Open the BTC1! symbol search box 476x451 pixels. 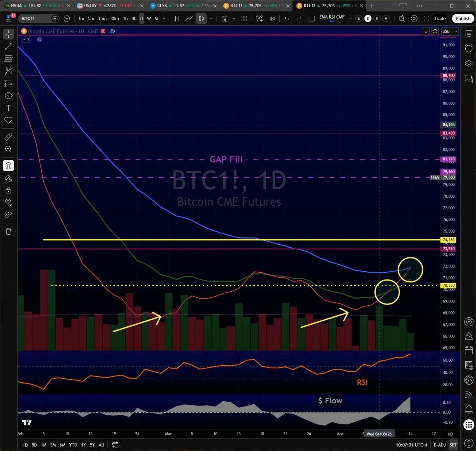click(x=38, y=19)
